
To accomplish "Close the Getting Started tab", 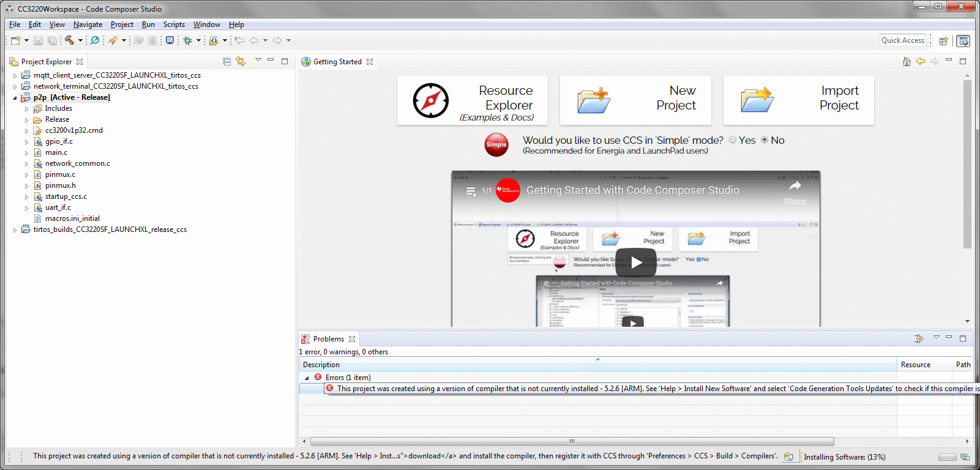I will pos(370,62).
